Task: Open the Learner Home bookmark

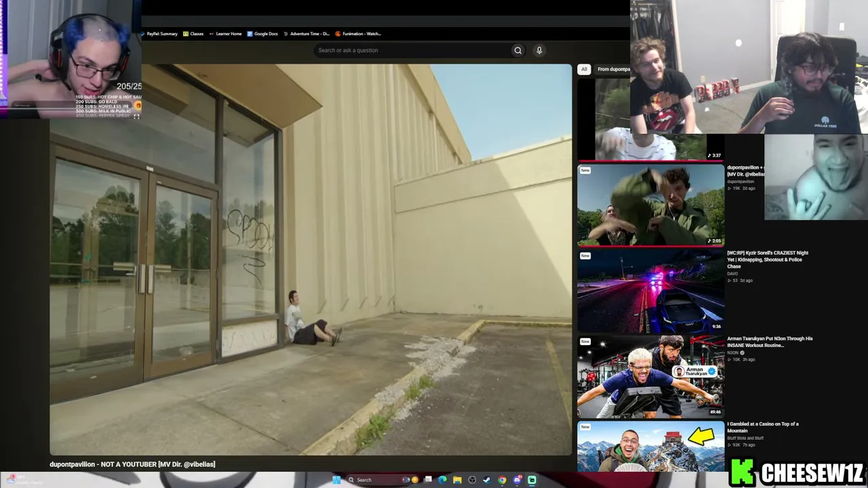Action: click(x=226, y=34)
